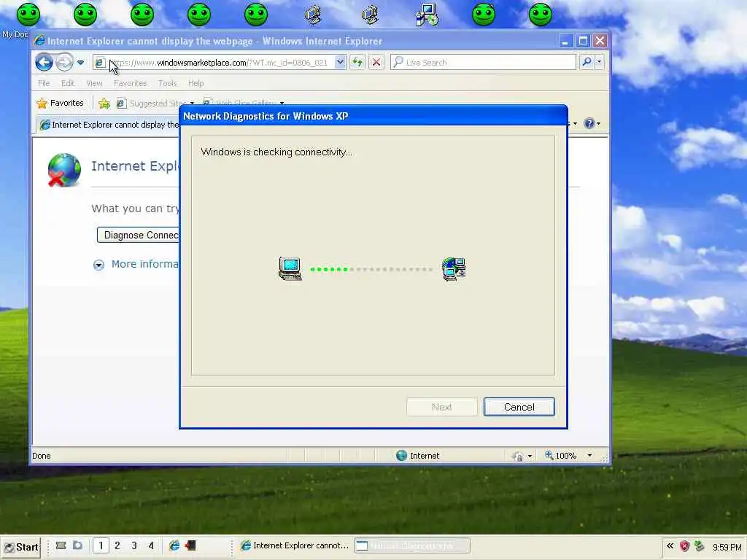Switch to virtual desktop 4
This screenshot has height=560, width=747.
click(151, 545)
